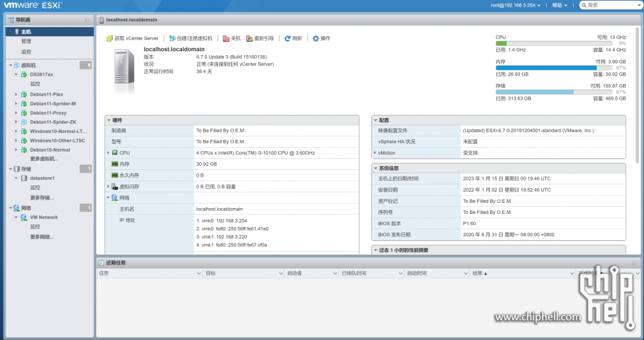Click the Debian10-Normal VM icon
The height and width of the screenshot is (340, 644).
[x=24, y=150]
